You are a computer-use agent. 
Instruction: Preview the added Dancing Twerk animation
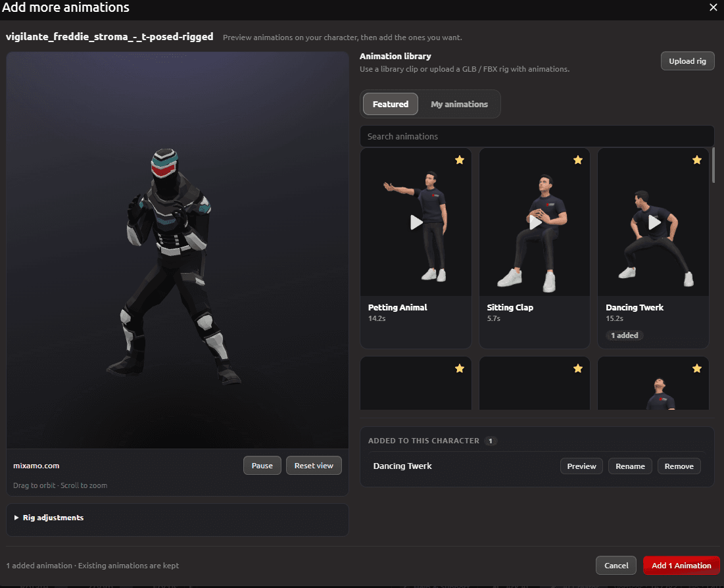coord(581,466)
